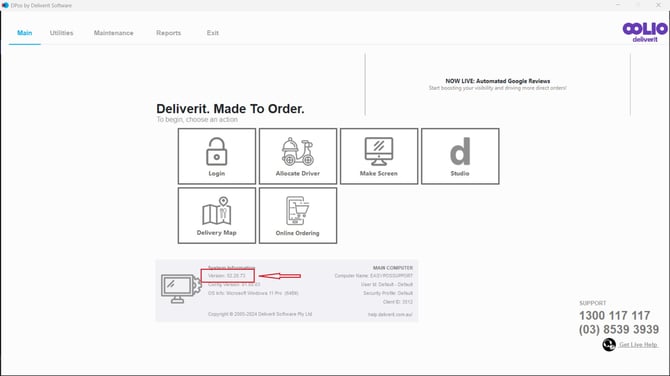Click the system information computer icon
This screenshot has height=376, width=670.
[x=181, y=289]
